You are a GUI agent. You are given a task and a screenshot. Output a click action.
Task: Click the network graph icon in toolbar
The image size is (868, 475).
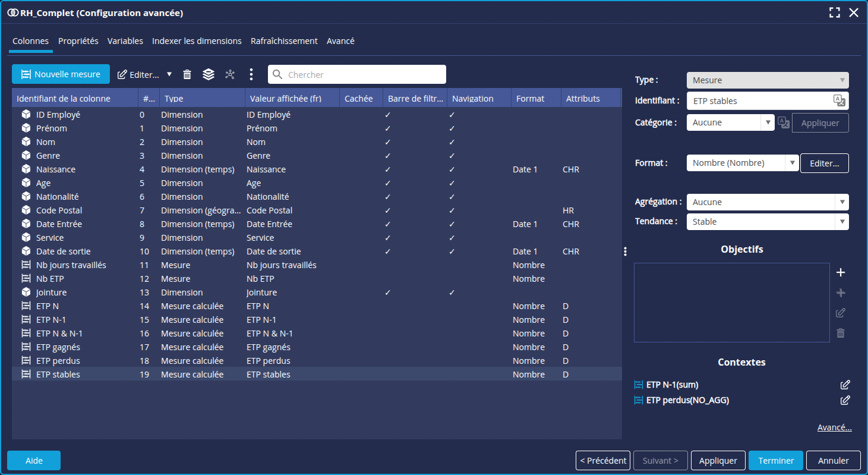[x=230, y=74]
